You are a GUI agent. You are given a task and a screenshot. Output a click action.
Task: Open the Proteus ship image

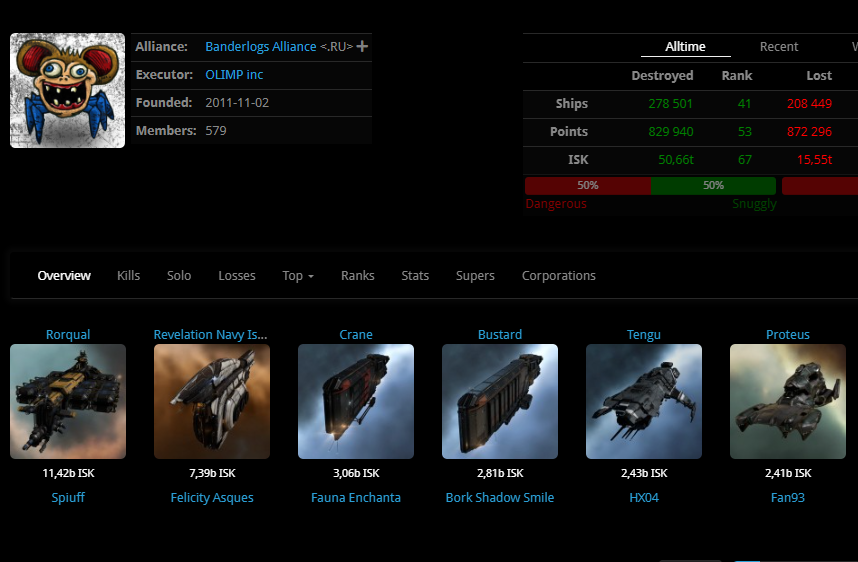pyautogui.click(x=788, y=401)
